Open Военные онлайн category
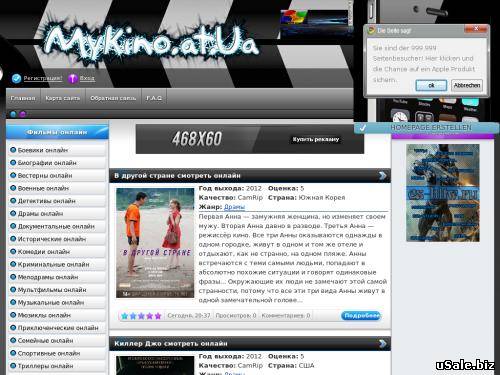The height and width of the screenshot is (375, 500). pyautogui.click(x=57, y=188)
